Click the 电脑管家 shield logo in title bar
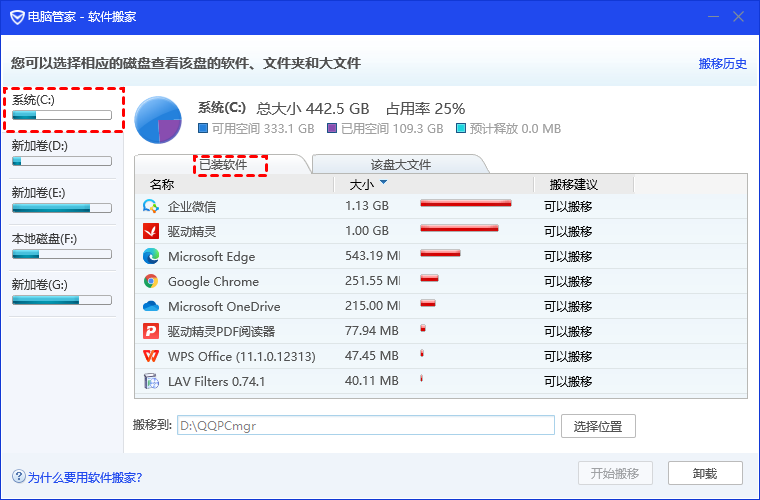The width and height of the screenshot is (760, 500). point(17,17)
